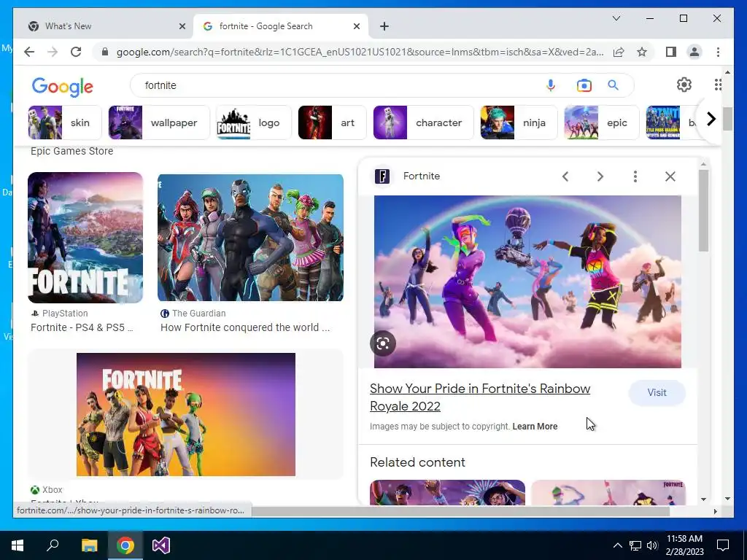
Task: Click the page vertical scrollbar thumb
Action: (x=727, y=119)
